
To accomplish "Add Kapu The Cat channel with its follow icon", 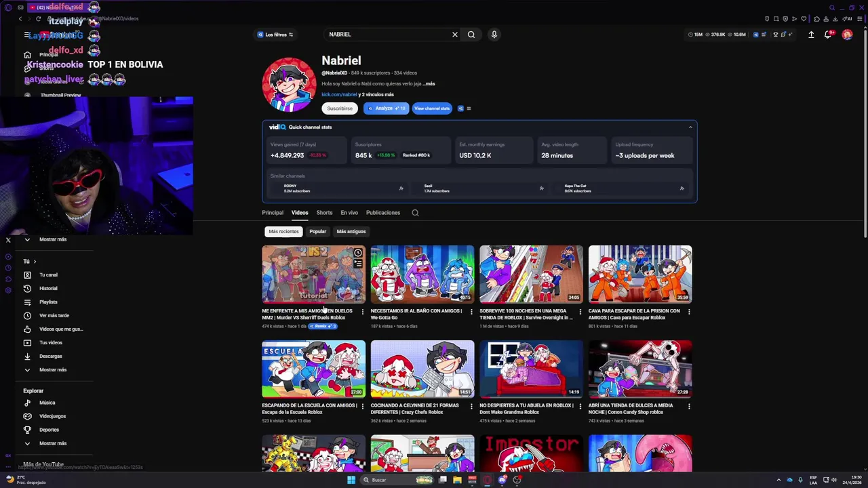I will [682, 188].
